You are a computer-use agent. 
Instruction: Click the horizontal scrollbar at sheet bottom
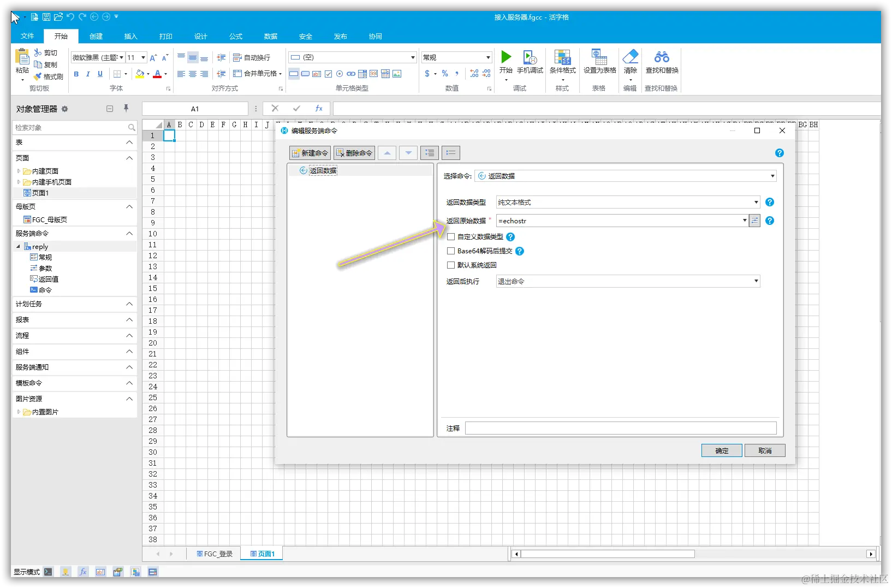pos(608,554)
